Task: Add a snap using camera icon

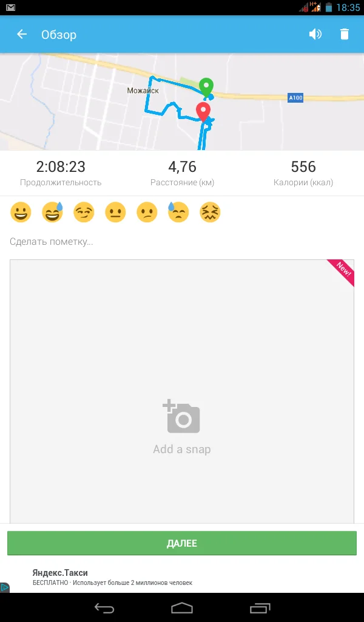Action: tap(181, 417)
